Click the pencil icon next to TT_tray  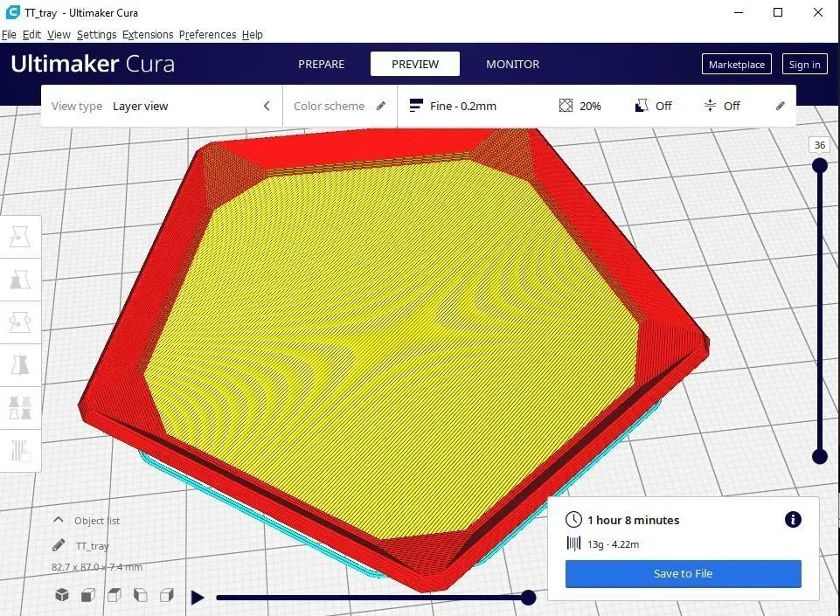(59, 545)
